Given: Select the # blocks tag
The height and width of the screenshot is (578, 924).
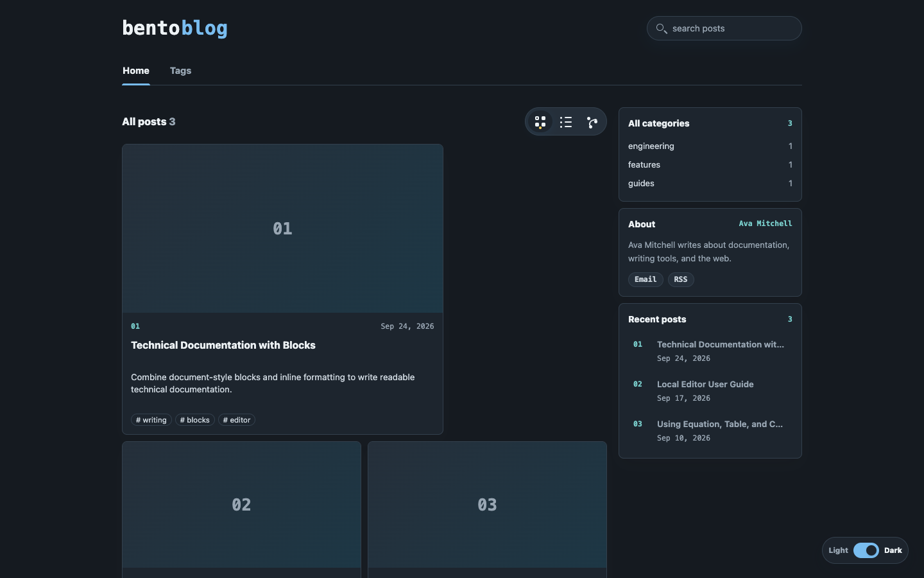Looking at the screenshot, I should 195,420.
